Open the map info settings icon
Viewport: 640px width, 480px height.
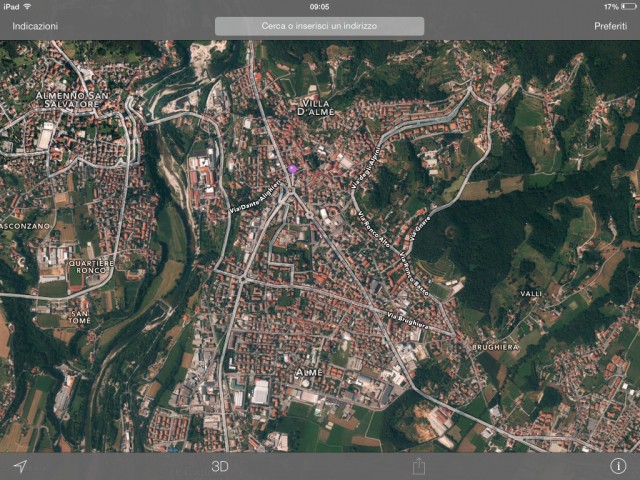618,466
